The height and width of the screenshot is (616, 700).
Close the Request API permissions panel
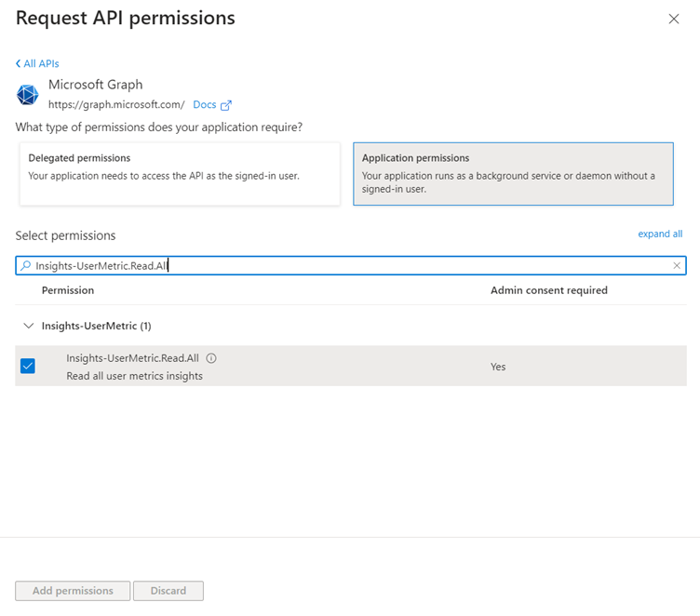(674, 19)
